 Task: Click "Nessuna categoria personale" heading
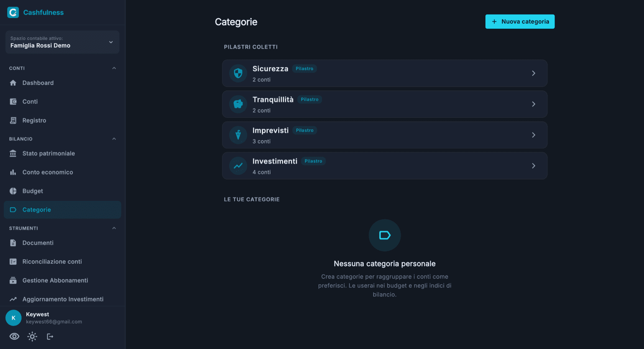point(385,264)
